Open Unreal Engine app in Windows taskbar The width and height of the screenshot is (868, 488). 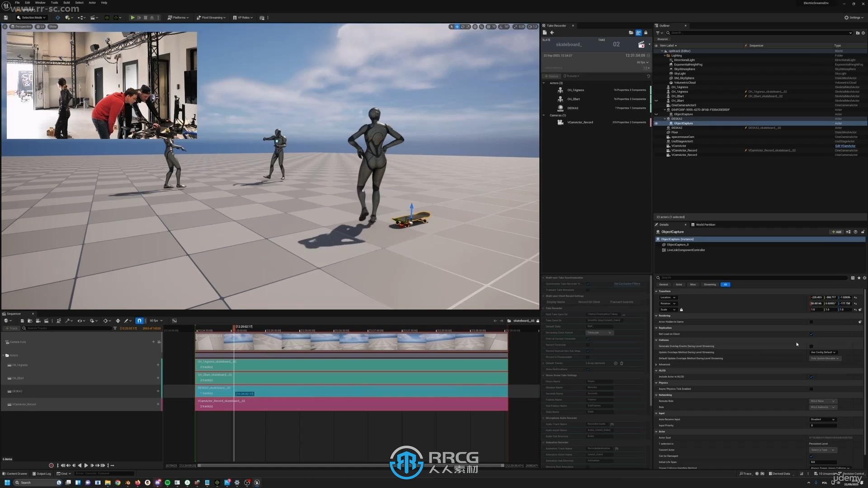coord(257,483)
